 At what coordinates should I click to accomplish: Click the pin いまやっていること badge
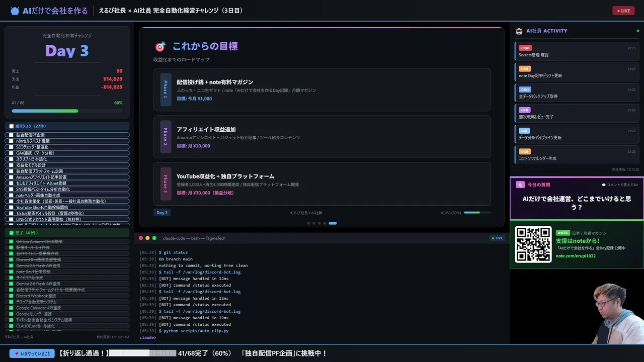tap(32, 353)
